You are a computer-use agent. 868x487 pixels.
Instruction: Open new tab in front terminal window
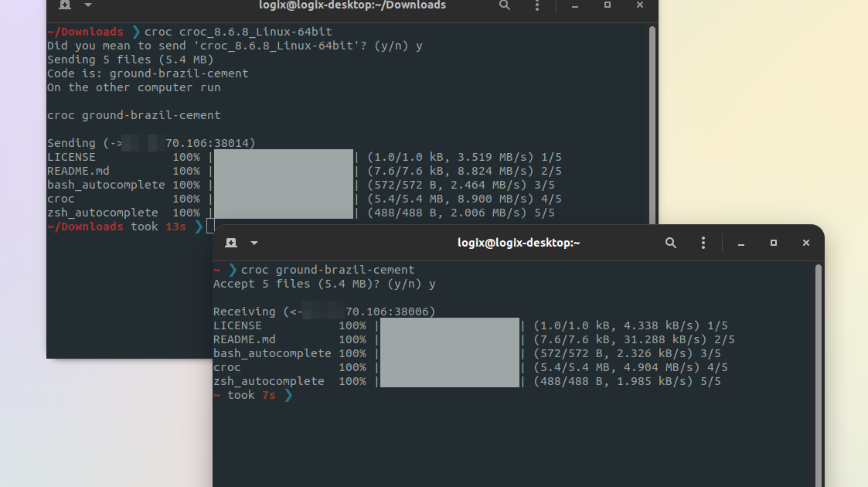231,243
